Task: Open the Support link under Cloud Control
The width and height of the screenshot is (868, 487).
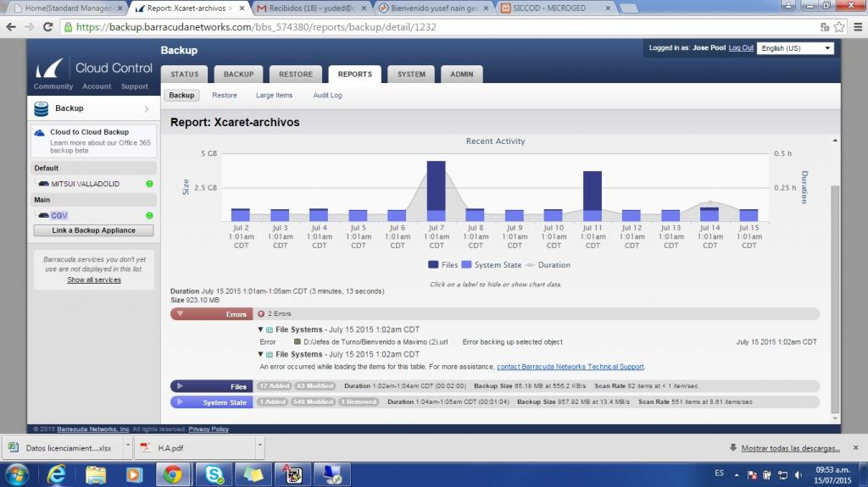Action: pyautogui.click(x=135, y=86)
